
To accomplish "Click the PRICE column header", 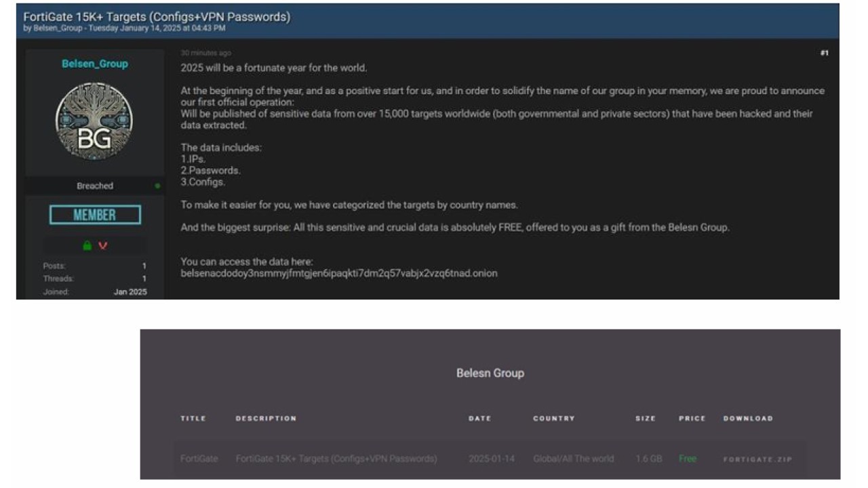I will click(692, 418).
